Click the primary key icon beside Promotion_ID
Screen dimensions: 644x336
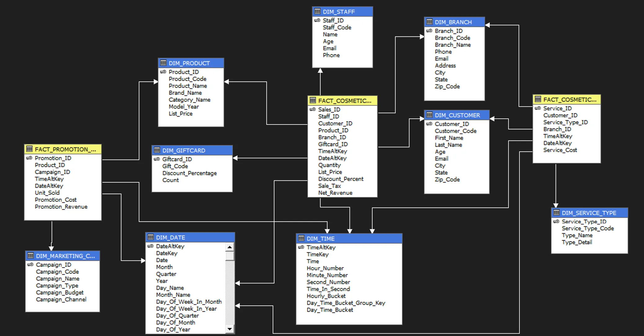click(x=29, y=158)
